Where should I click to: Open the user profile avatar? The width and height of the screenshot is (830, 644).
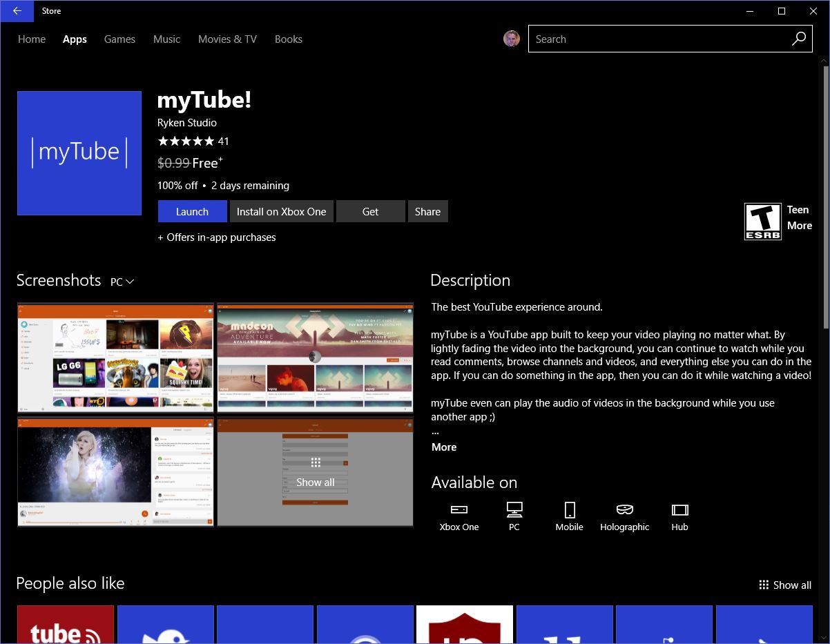click(511, 39)
